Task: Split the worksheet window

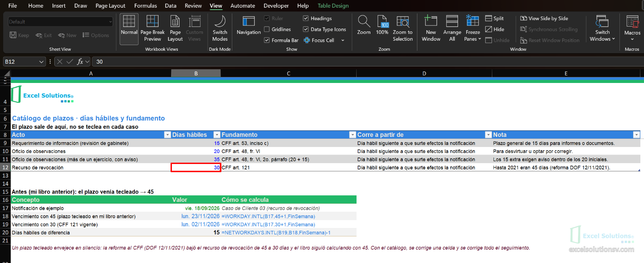Action: pyautogui.click(x=495, y=19)
